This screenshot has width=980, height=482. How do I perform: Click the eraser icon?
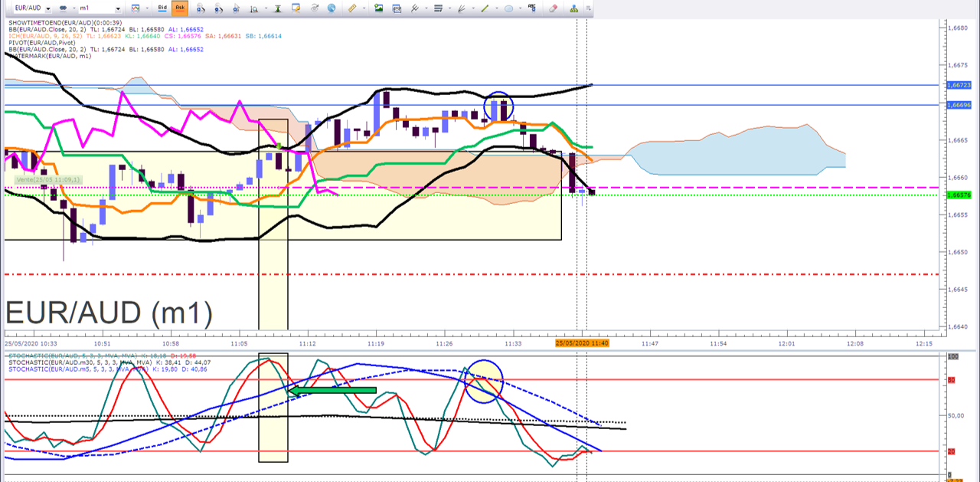pyautogui.click(x=554, y=8)
